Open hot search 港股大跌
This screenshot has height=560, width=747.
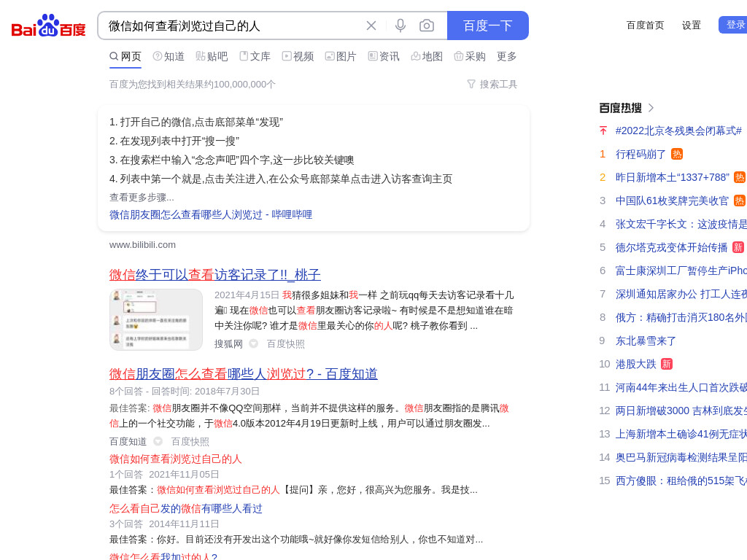click(635, 365)
